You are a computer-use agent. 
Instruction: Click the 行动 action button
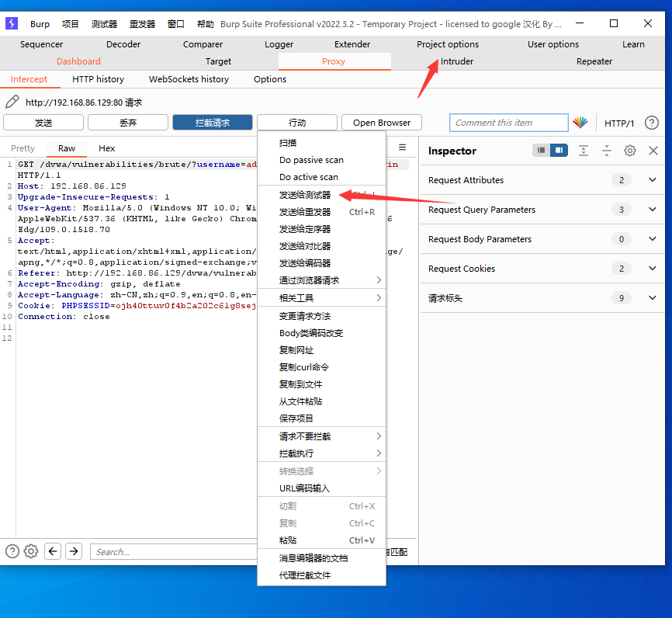(x=297, y=123)
